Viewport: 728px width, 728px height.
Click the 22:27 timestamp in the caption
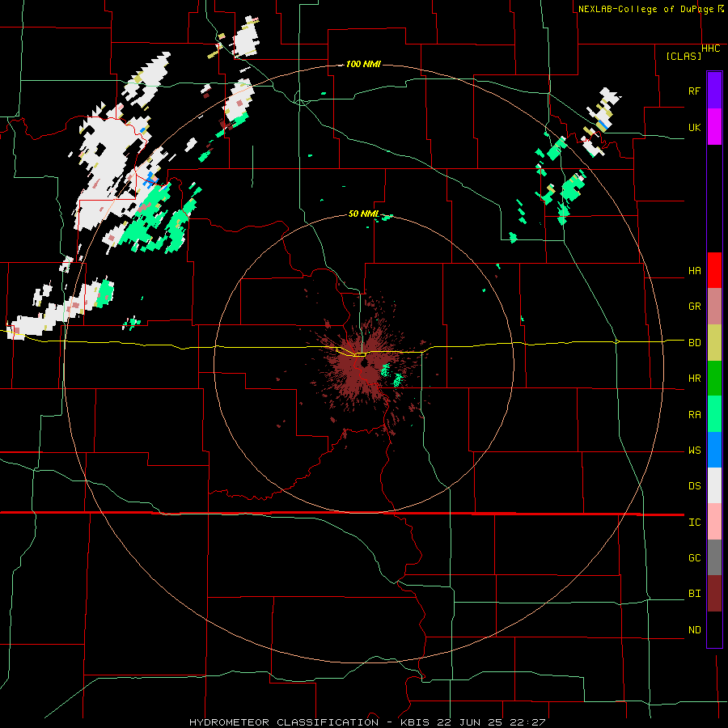click(x=527, y=722)
